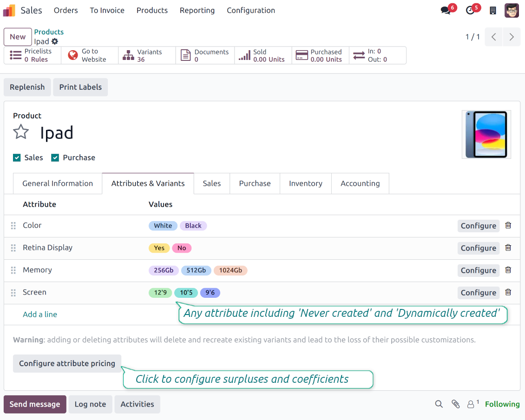Switch to the Purchase form tab
The image size is (525, 420).
pos(255,184)
